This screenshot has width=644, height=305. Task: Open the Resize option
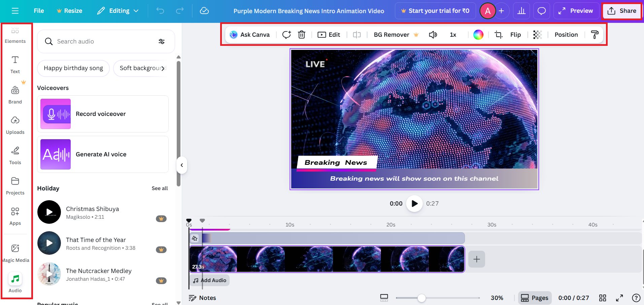[x=69, y=11]
